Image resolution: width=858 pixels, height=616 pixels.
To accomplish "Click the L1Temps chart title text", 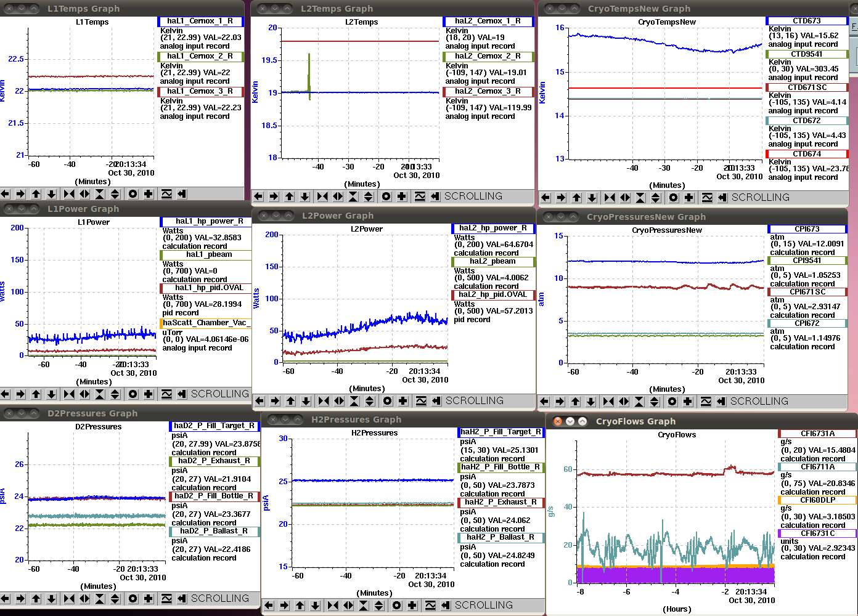I will coord(92,23).
